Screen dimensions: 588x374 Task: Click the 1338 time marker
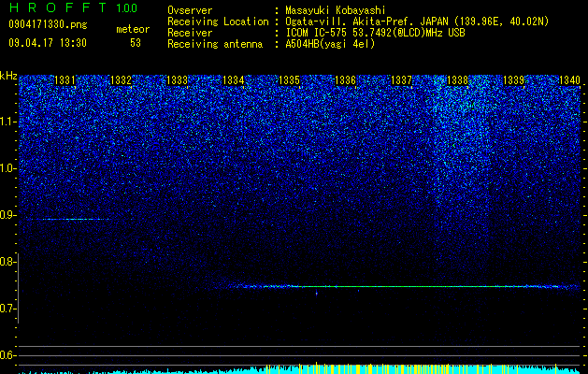click(x=457, y=80)
